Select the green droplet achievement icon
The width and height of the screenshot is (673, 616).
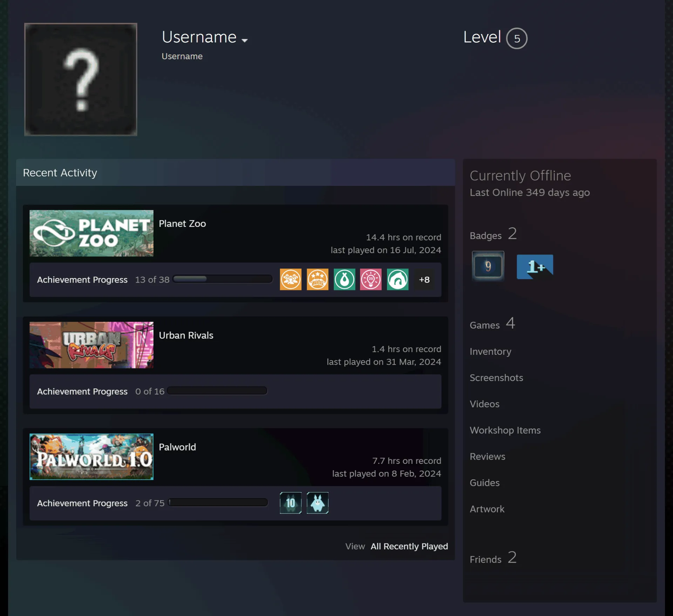pos(344,279)
